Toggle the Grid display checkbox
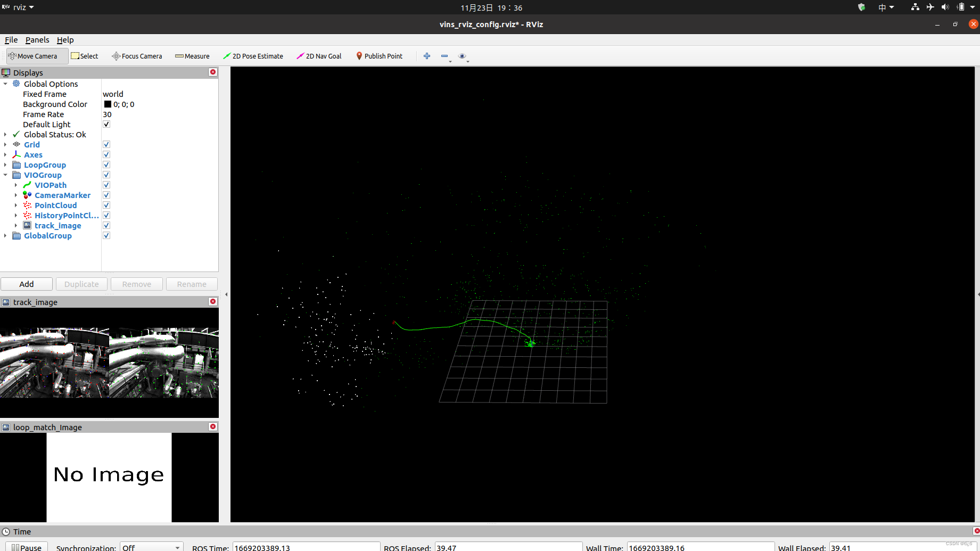The width and height of the screenshot is (980, 551). tap(106, 144)
